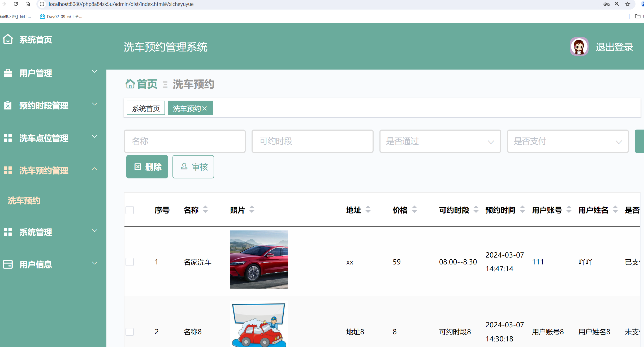Focus the 可约时段 search field
This screenshot has height=347, width=644.
(312, 141)
